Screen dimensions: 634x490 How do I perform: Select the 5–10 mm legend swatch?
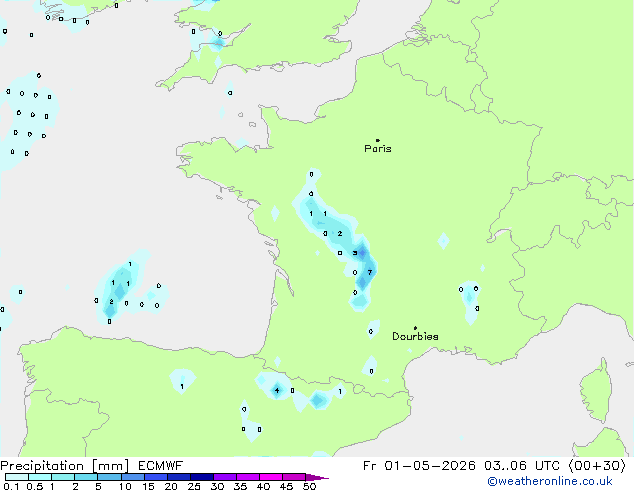click(109, 477)
